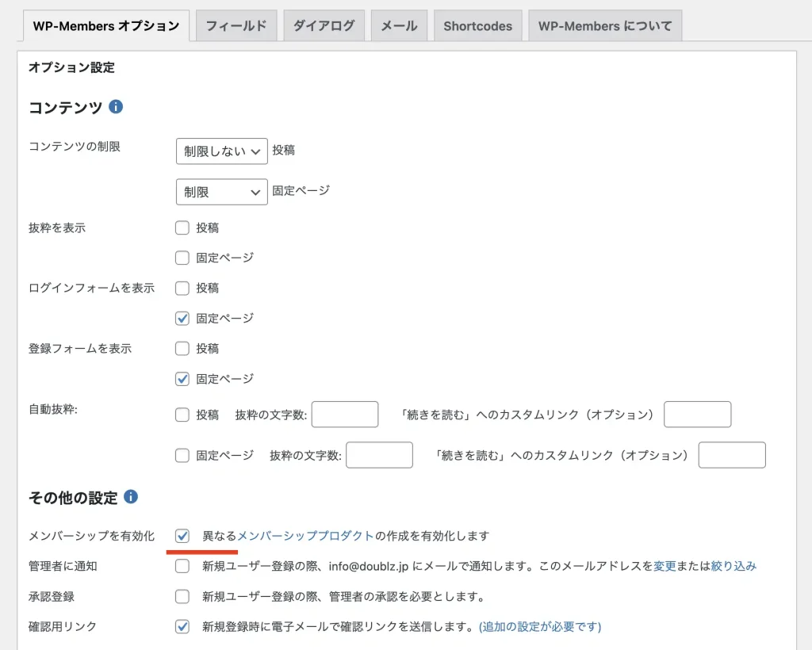Toggle the メンバーシップを有効化 checkbox
Screen dimensions: 812x650
pyautogui.click(x=182, y=536)
